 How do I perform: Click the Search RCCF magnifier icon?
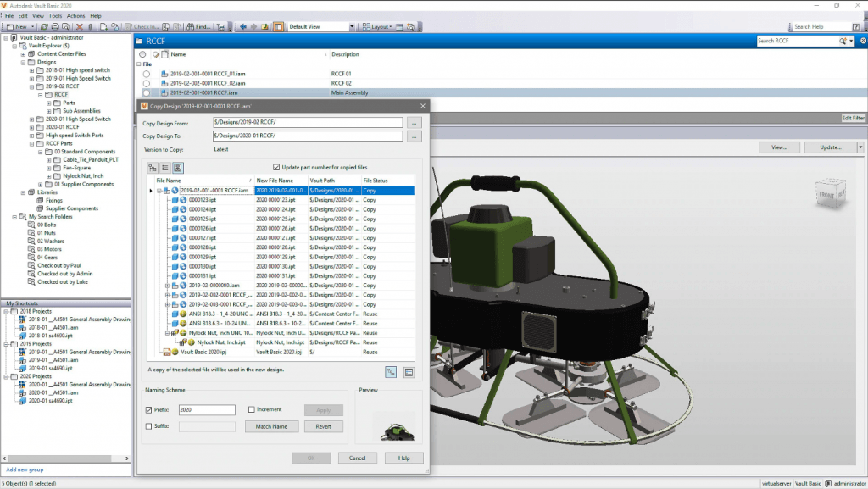pyautogui.click(x=843, y=41)
